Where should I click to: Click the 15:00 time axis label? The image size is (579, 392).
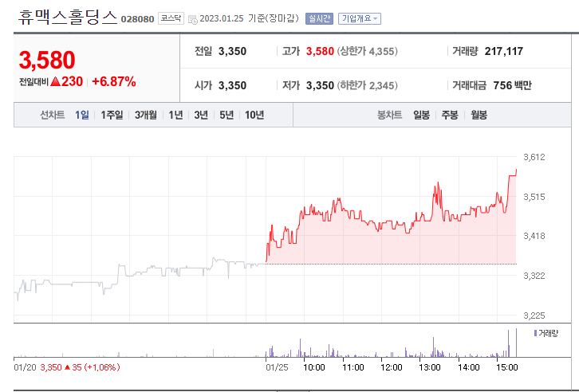pos(506,367)
